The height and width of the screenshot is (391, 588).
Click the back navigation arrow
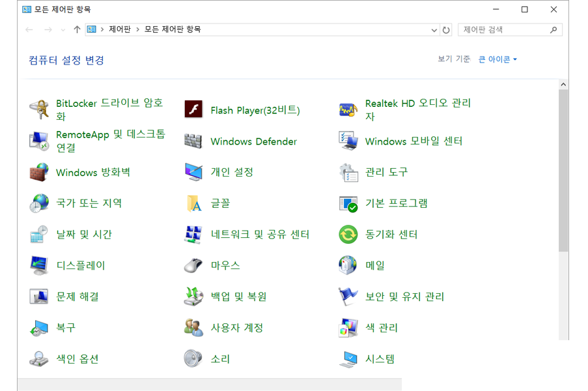[29, 29]
